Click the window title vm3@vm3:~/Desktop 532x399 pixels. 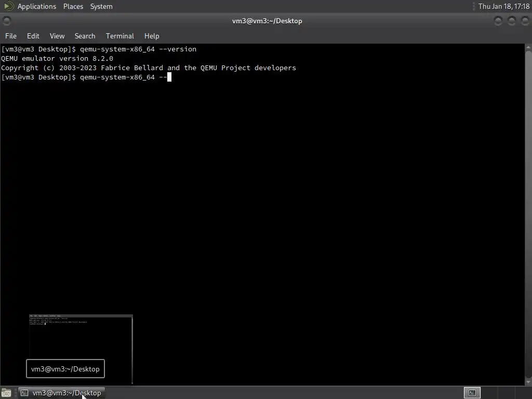267,21
